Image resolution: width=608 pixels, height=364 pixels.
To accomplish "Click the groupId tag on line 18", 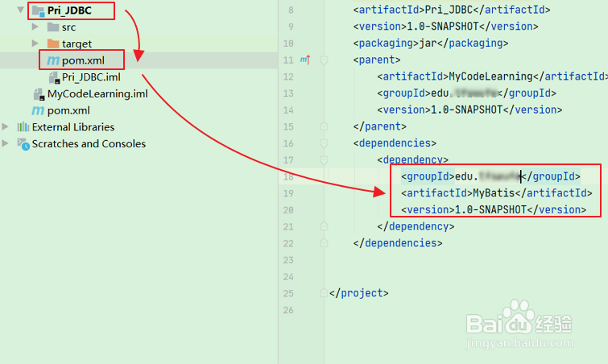I will click(428, 176).
